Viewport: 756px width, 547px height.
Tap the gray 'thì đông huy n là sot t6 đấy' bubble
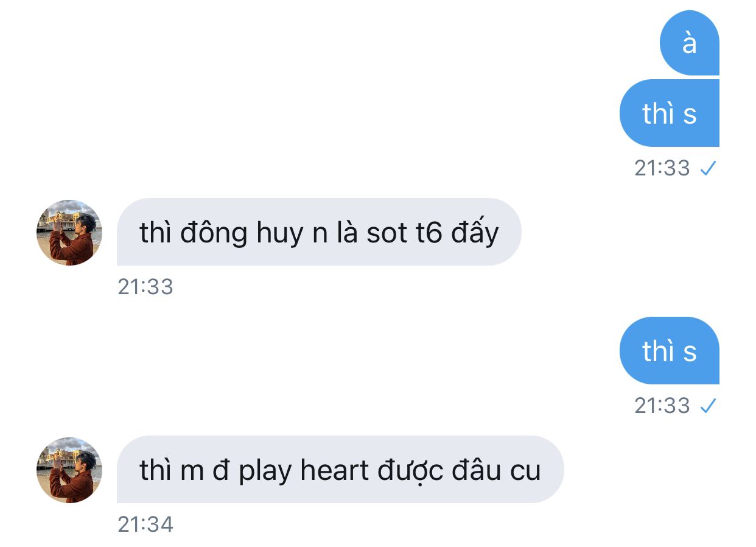tap(319, 232)
